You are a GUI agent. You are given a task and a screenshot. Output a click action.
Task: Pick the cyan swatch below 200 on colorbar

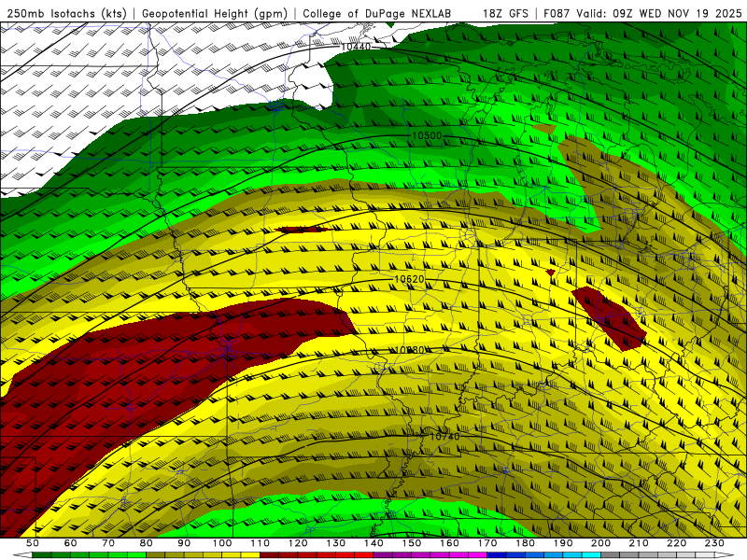[592, 555]
